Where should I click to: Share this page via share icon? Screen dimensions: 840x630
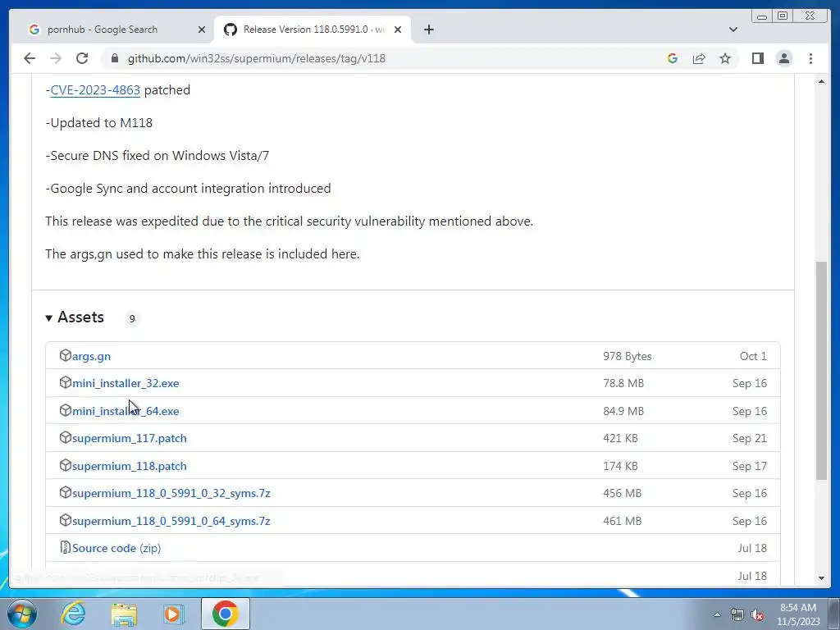[699, 58]
